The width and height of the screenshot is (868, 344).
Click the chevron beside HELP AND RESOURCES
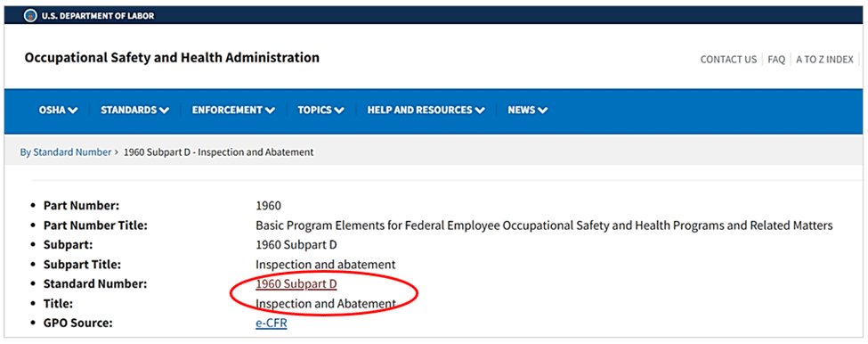pyautogui.click(x=479, y=111)
